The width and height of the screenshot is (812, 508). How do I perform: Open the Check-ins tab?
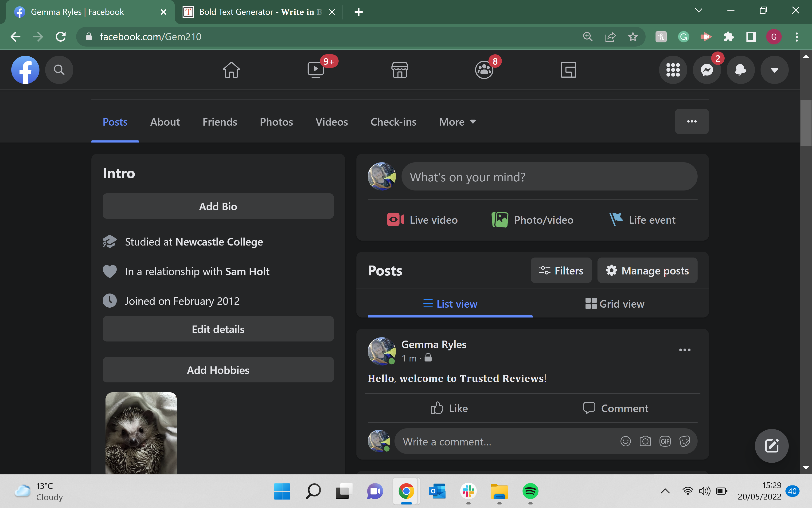393,122
